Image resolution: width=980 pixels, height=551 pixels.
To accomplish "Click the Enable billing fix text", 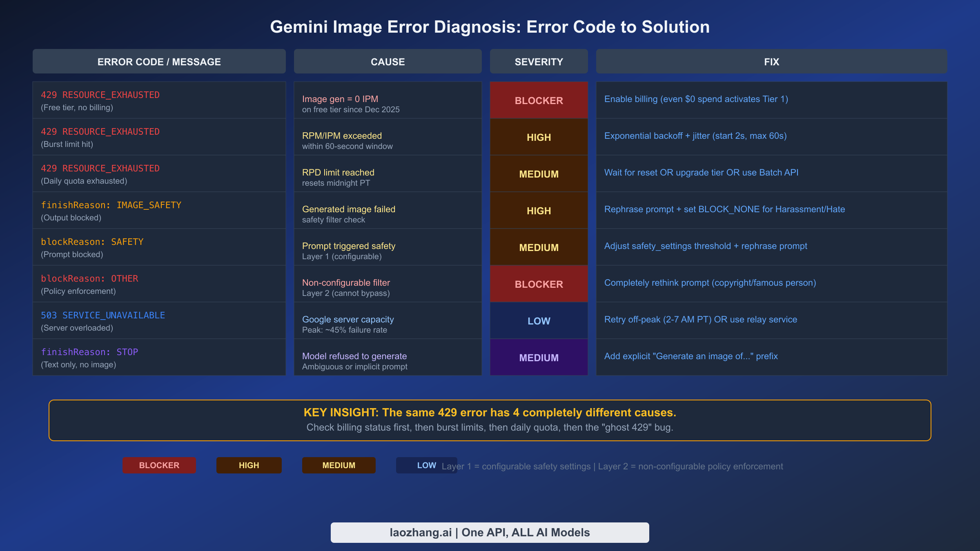I will (x=695, y=99).
